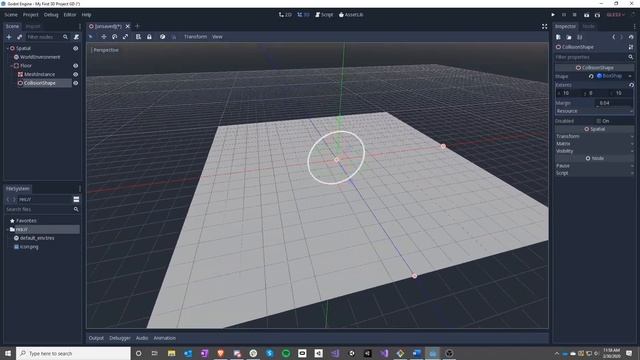Toggle the FileSystem split view mode

tap(76, 200)
